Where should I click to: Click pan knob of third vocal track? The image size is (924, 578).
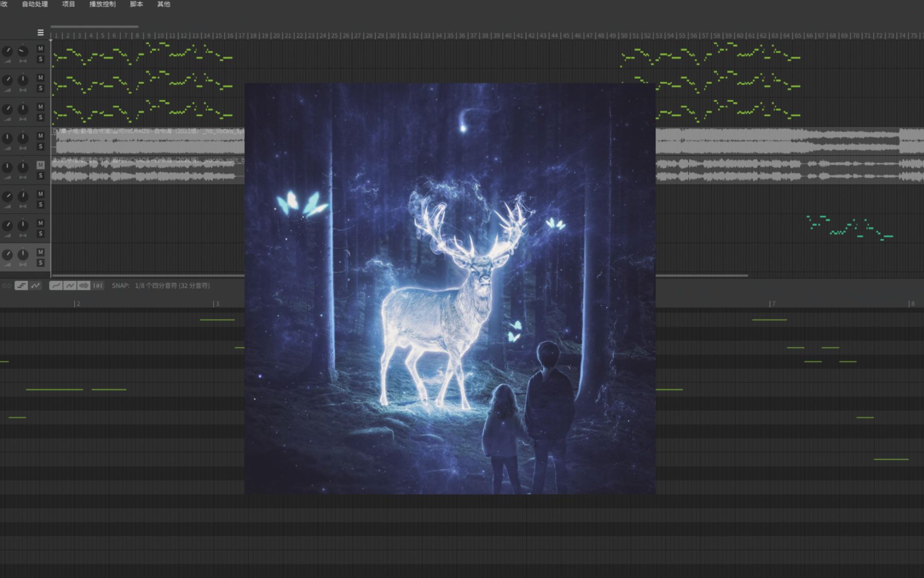23,109
